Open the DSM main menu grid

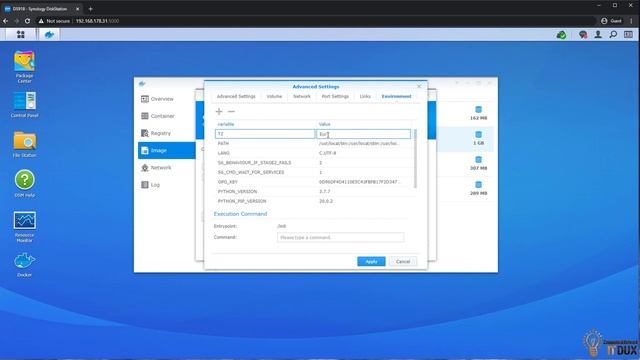pos(20,35)
